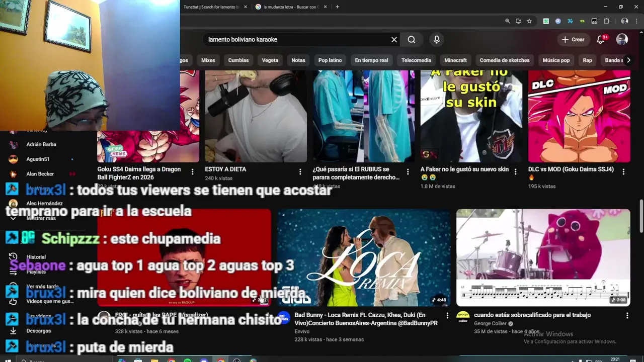The width and height of the screenshot is (644, 362).
Task: Open options menu for 'ESTOY A DIETA' video
Action: pyautogui.click(x=300, y=171)
